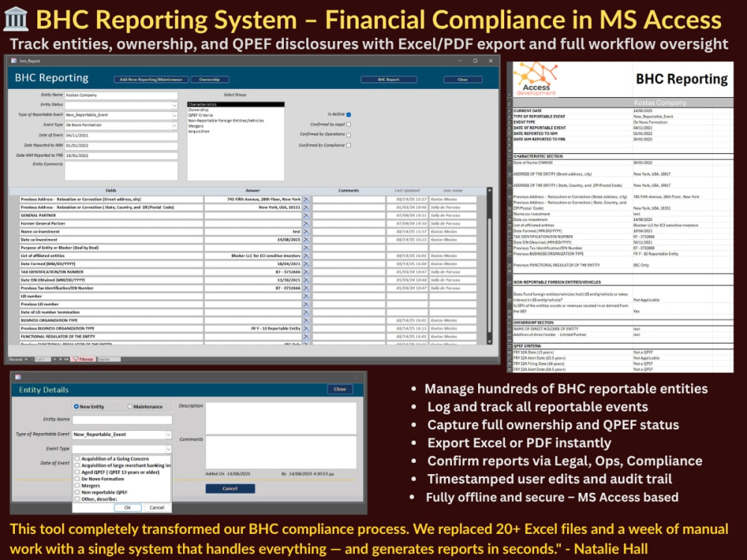
Task: Click the form icon in frm_Report title bar
Action: [13, 61]
